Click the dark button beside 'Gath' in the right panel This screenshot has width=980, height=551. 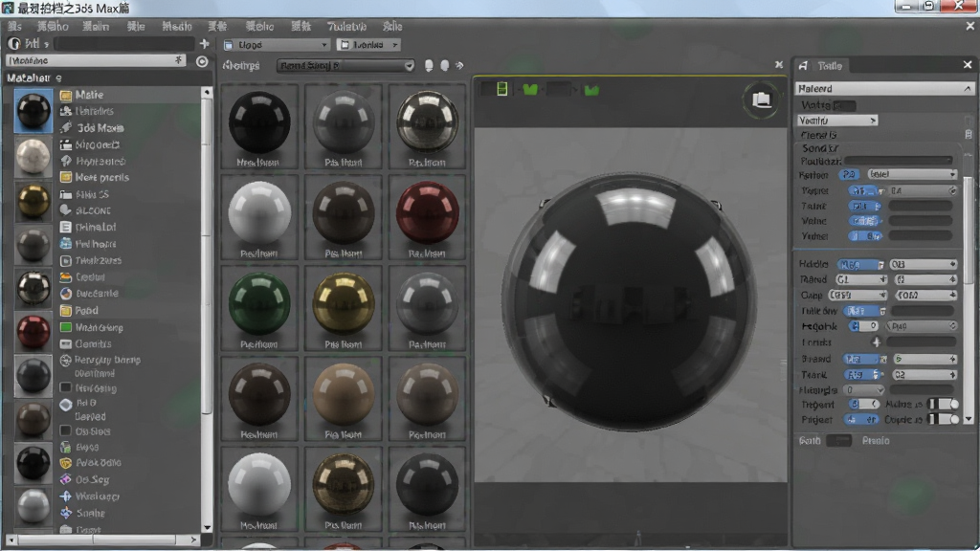838,441
